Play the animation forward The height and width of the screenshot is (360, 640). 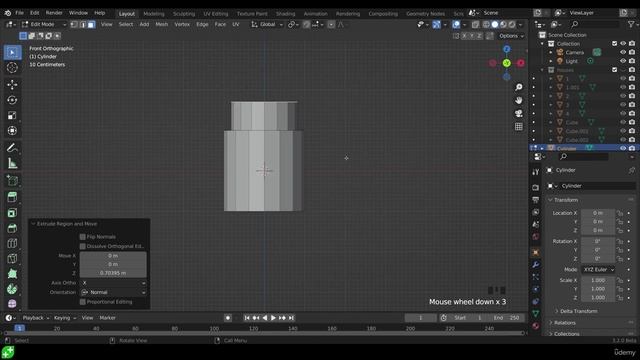[273, 318]
